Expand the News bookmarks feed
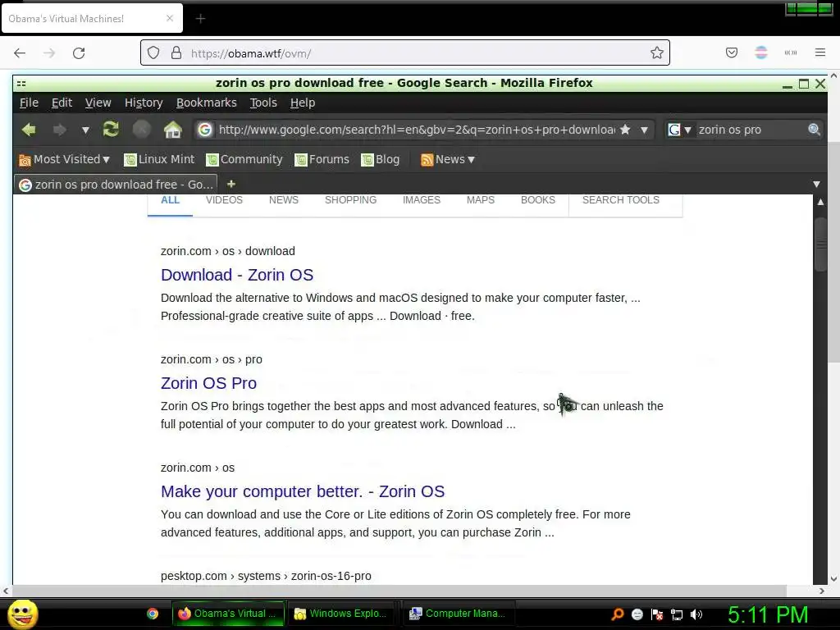Viewport: 840px width, 630px height. click(x=449, y=160)
